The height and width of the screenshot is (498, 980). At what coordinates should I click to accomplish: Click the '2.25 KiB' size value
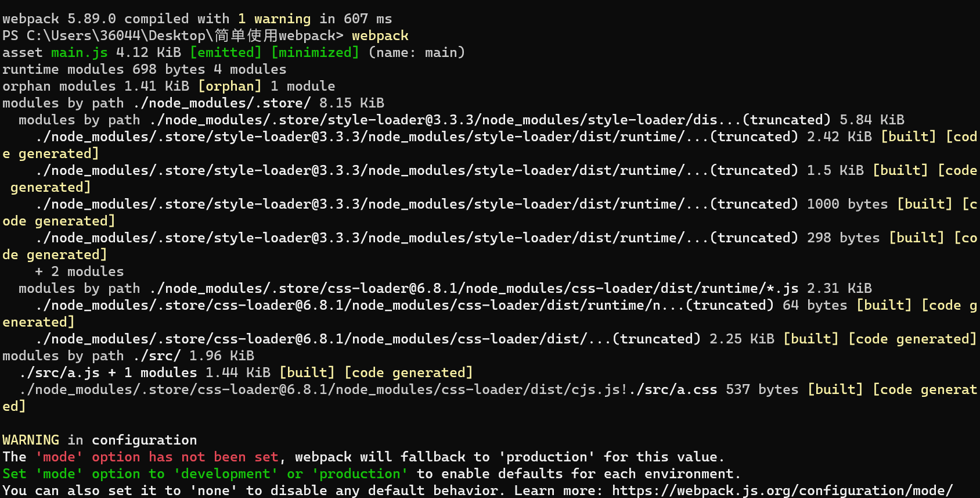pos(742,339)
